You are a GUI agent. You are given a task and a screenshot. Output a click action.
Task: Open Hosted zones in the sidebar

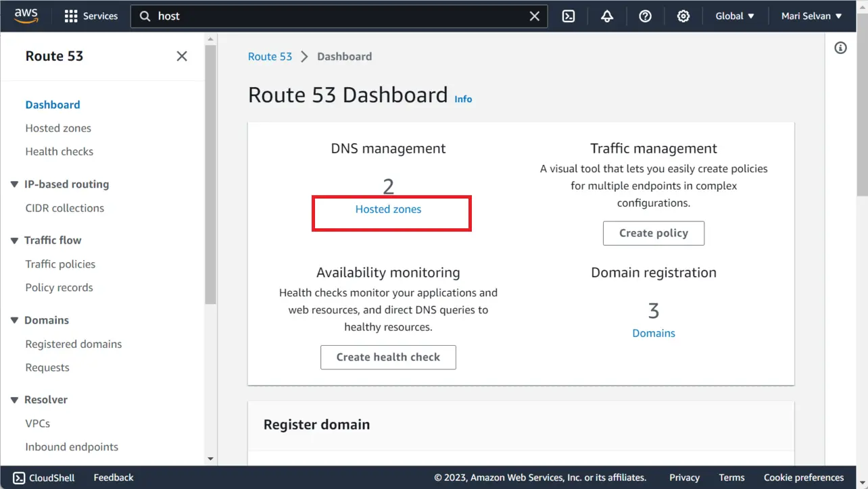(58, 128)
